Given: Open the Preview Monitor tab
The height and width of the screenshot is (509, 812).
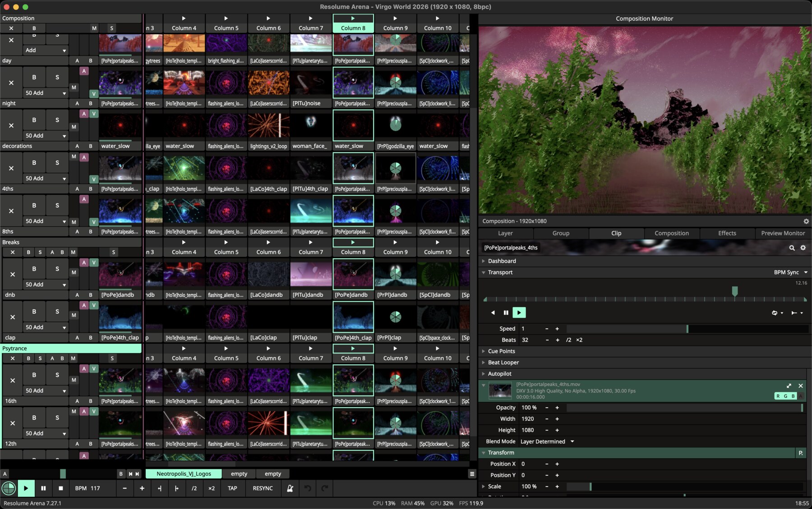Looking at the screenshot, I should point(783,234).
